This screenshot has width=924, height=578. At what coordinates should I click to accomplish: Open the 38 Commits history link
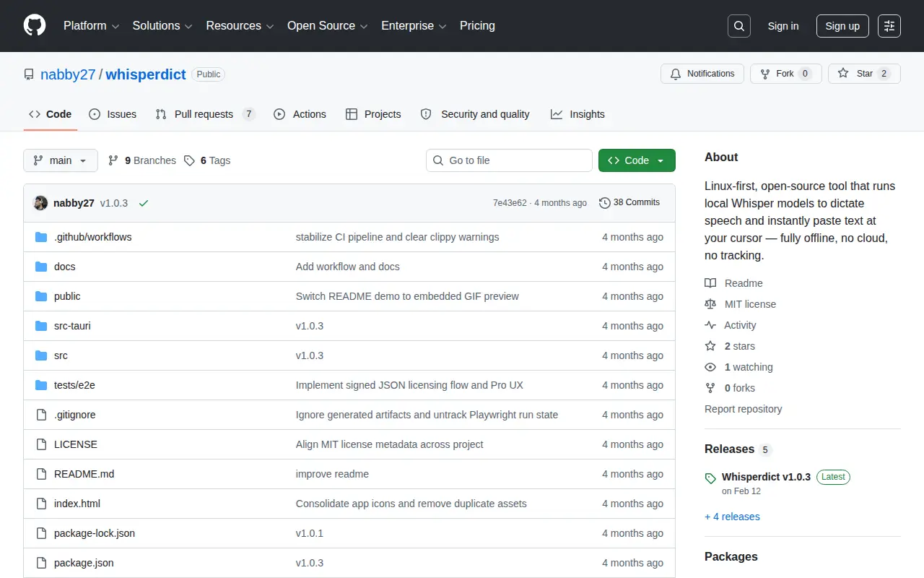click(629, 202)
